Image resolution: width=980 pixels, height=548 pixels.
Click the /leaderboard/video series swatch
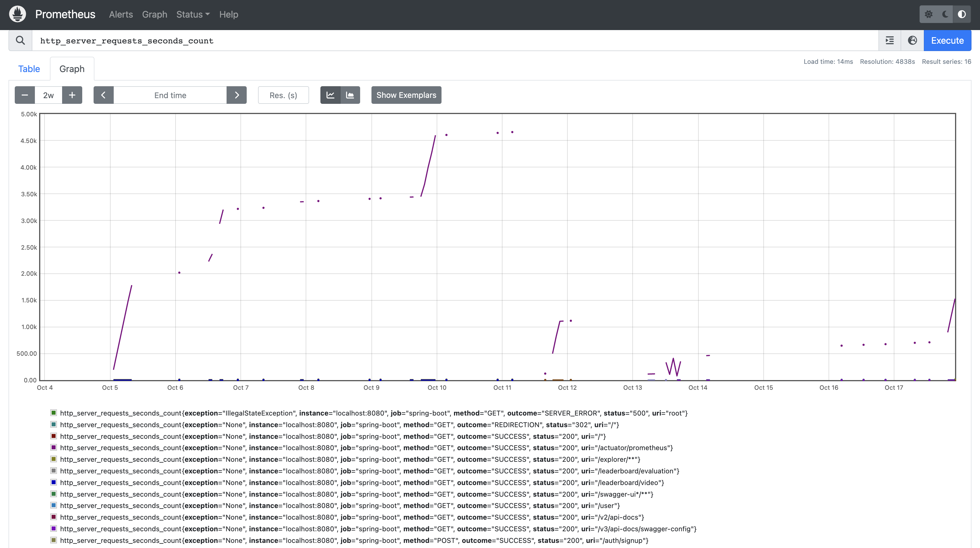(x=54, y=482)
